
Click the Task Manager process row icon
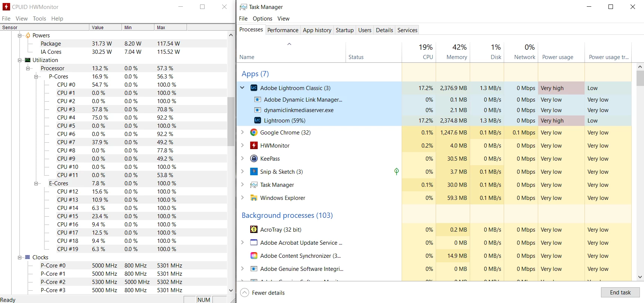click(254, 185)
